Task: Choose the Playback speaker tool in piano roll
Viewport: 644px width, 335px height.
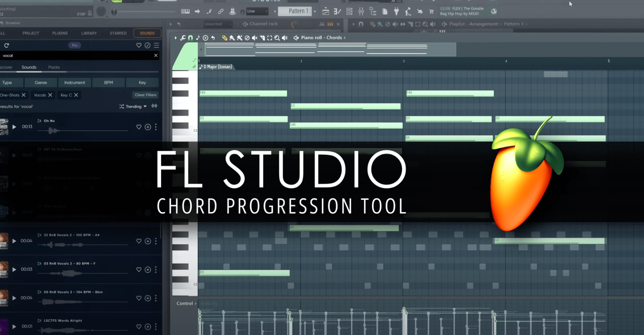Action: pos(285,38)
